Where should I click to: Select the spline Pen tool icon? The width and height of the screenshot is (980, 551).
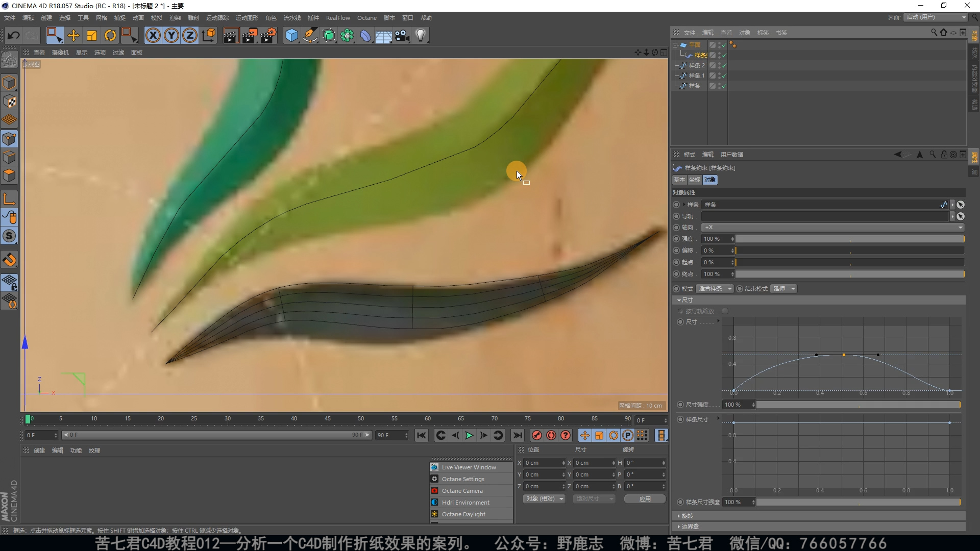[310, 35]
